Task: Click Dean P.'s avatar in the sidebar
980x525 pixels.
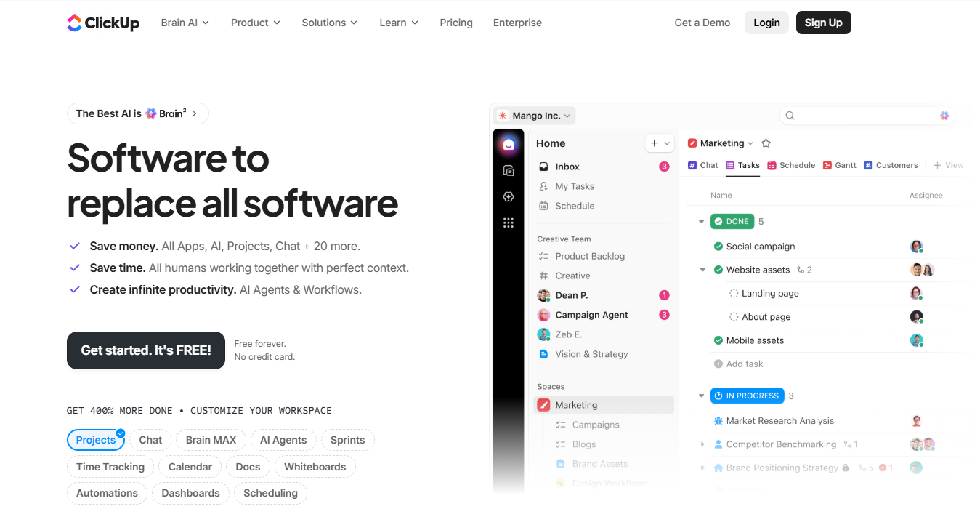Action: tap(543, 295)
